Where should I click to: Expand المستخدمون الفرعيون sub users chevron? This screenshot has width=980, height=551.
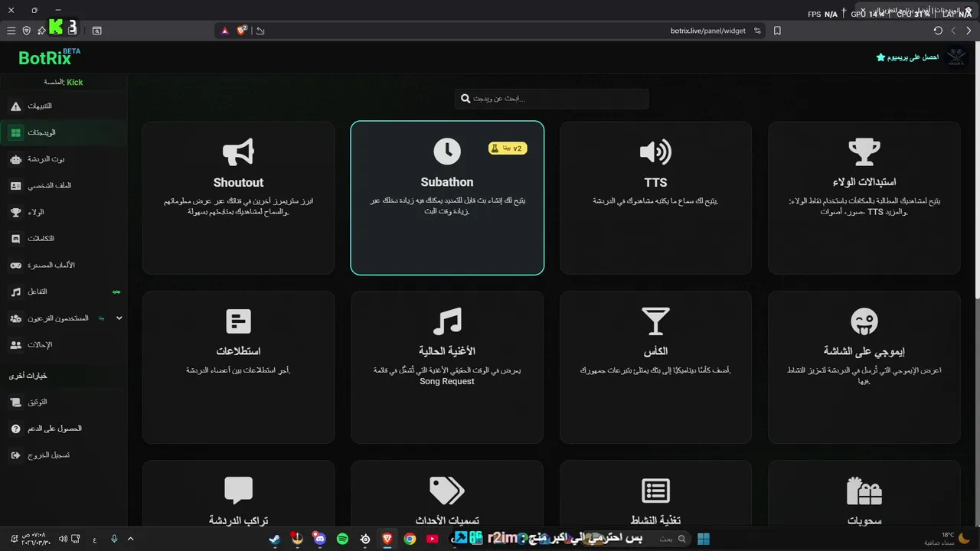(119, 318)
